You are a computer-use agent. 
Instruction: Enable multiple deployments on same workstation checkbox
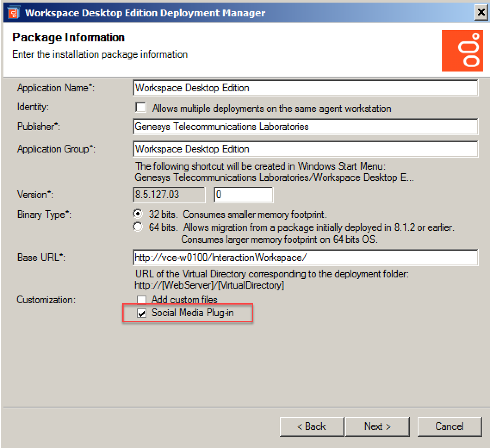click(141, 107)
